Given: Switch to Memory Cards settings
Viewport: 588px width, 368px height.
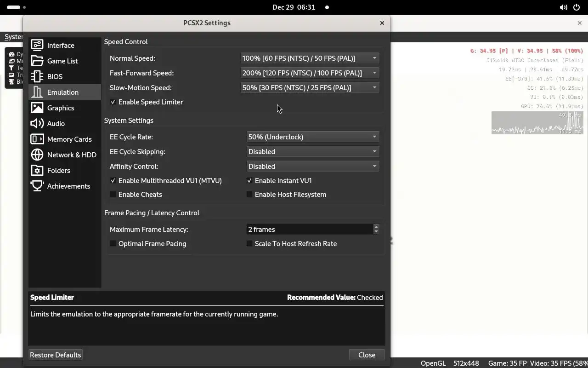Looking at the screenshot, I should click(x=65, y=139).
